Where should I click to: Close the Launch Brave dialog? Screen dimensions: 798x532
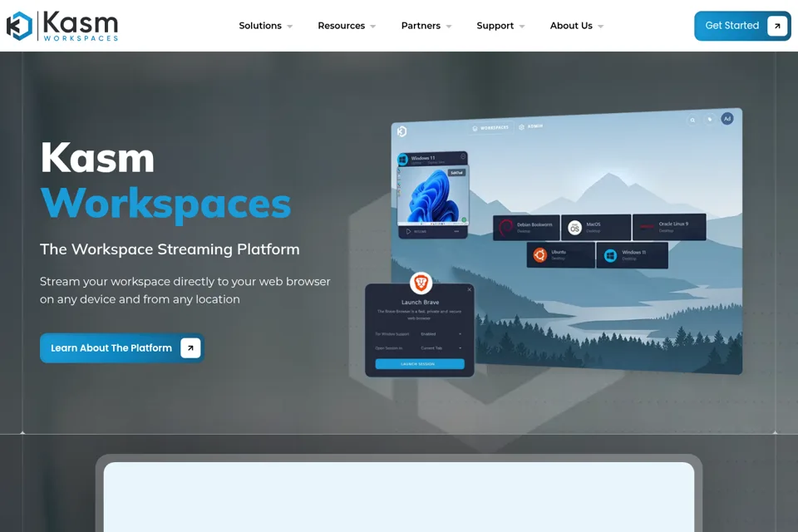tap(469, 289)
